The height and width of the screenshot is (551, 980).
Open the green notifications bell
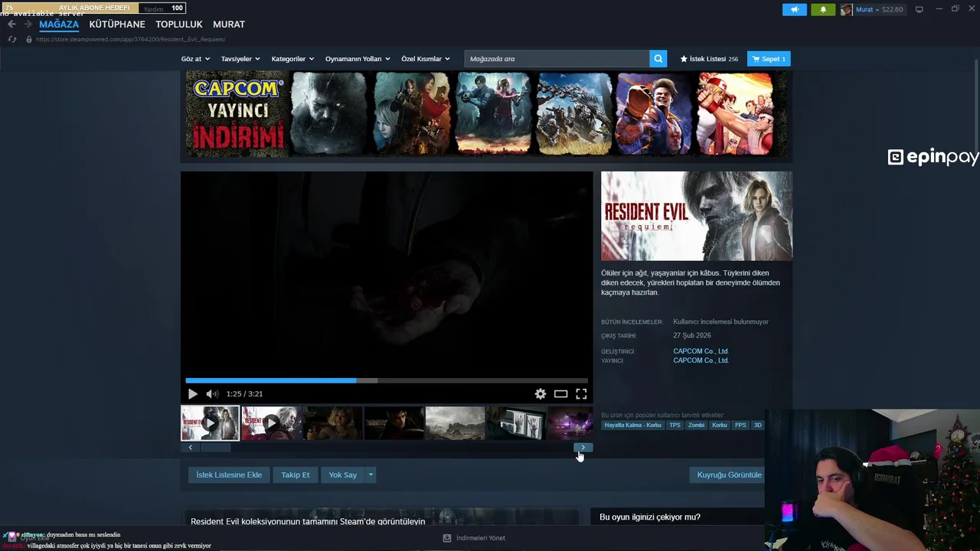tap(823, 10)
